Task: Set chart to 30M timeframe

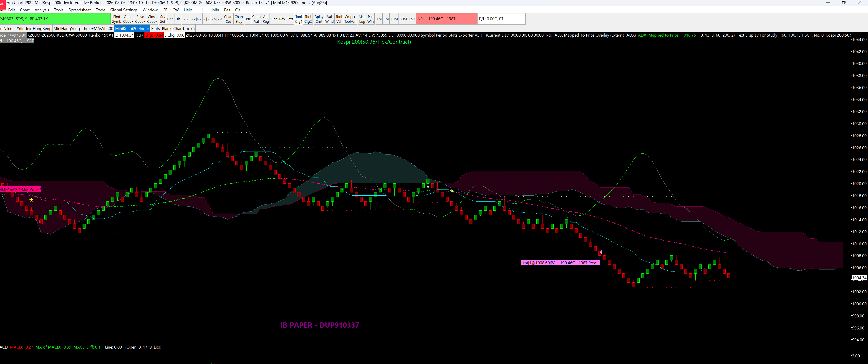Action: (403, 19)
